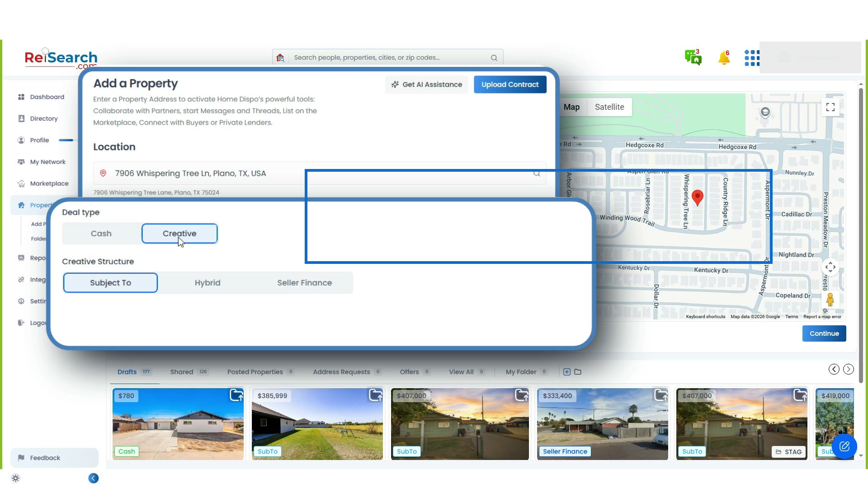Select Creative deal type

tap(179, 234)
